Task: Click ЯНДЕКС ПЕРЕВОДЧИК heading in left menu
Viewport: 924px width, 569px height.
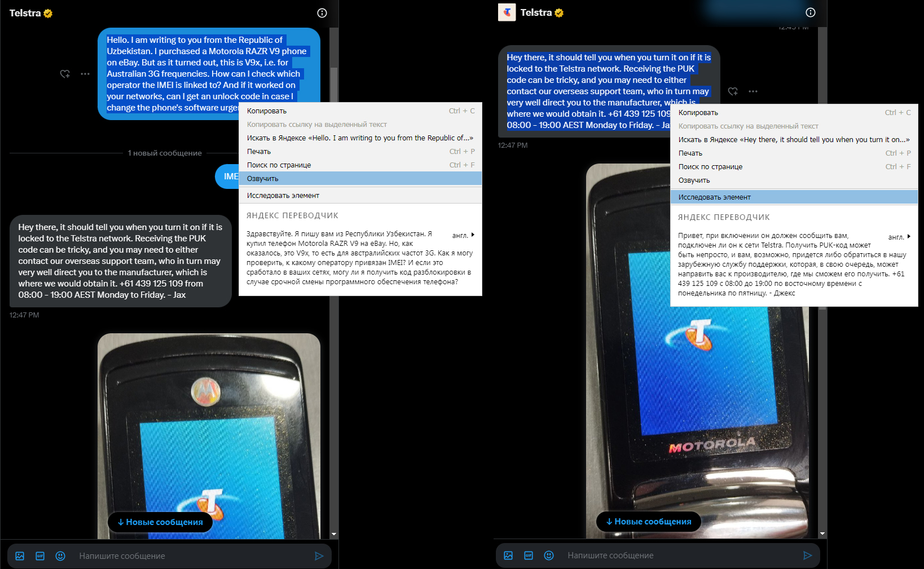Action: click(x=292, y=215)
